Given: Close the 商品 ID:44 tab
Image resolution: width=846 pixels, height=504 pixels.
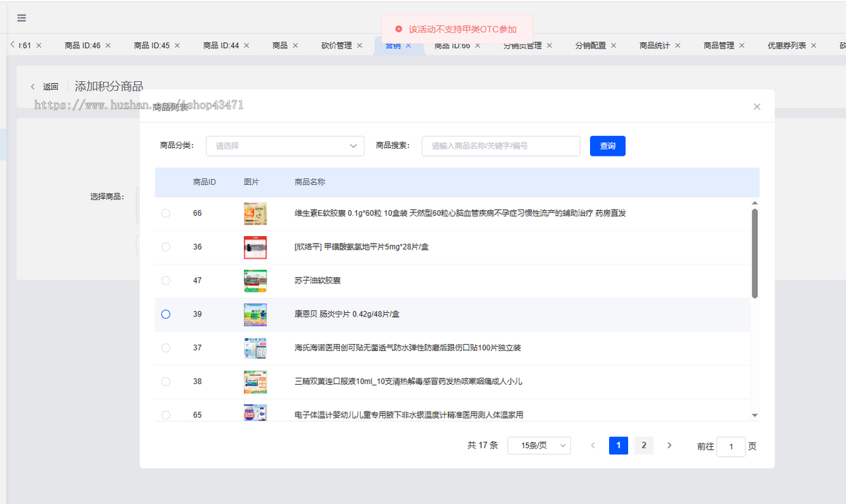Looking at the screenshot, I should coord(246,45).
